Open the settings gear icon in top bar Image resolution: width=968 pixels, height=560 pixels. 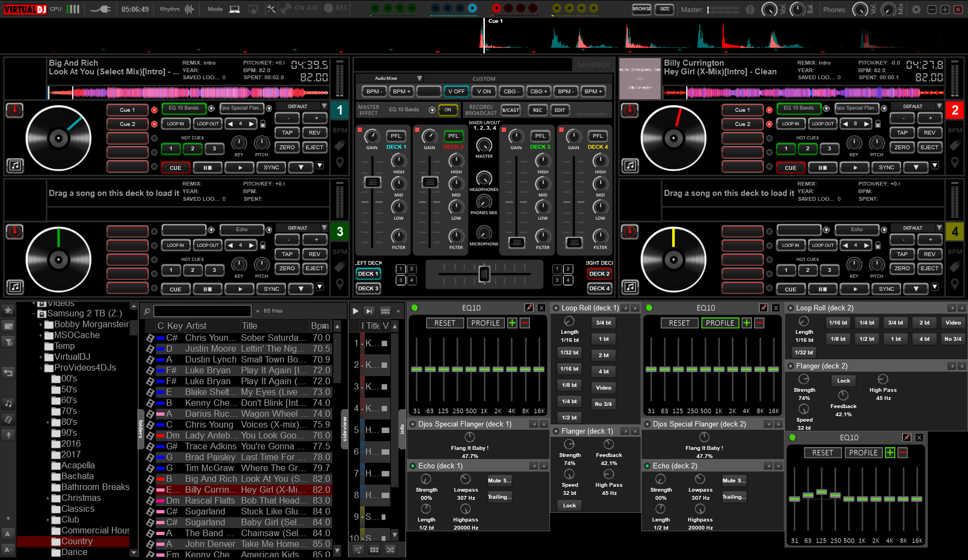coord(916,9)
